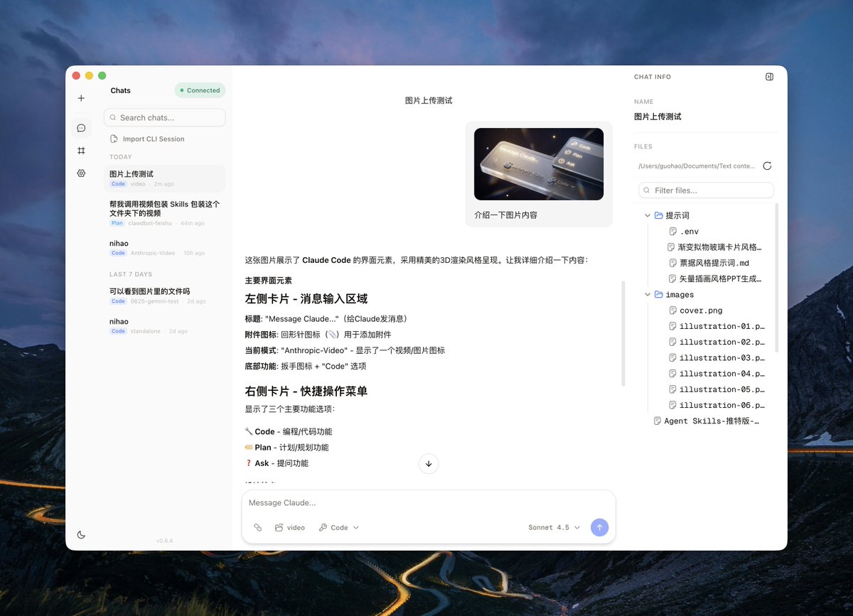
Task: Click the chat conversation scrollbar
Action: coord(623,334)
